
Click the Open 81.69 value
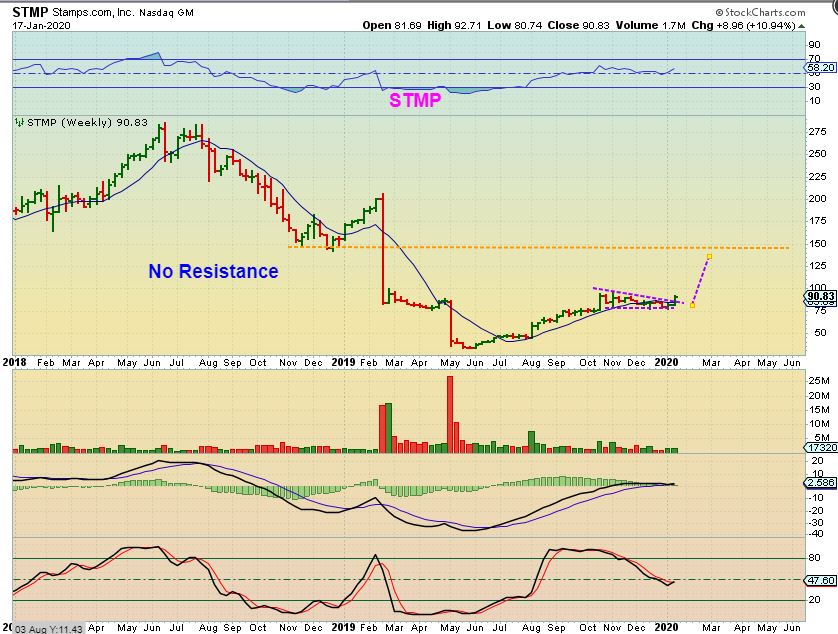392,25
